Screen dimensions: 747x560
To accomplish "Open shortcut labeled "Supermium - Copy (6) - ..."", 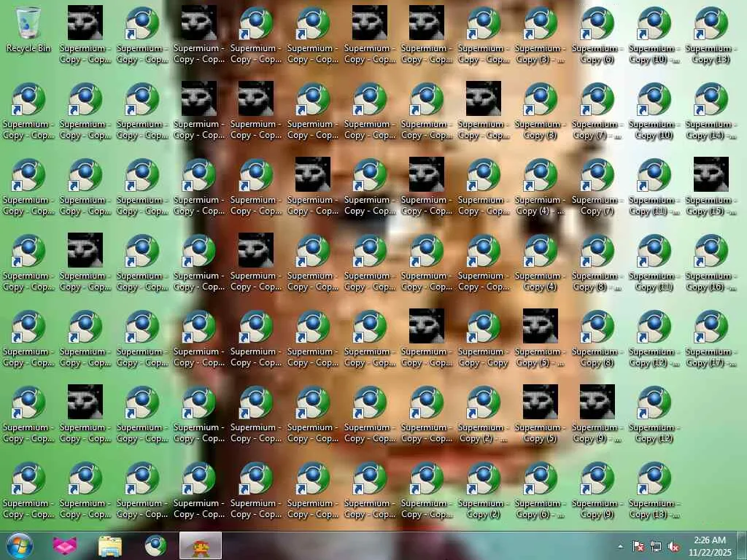I will [540, 489].
